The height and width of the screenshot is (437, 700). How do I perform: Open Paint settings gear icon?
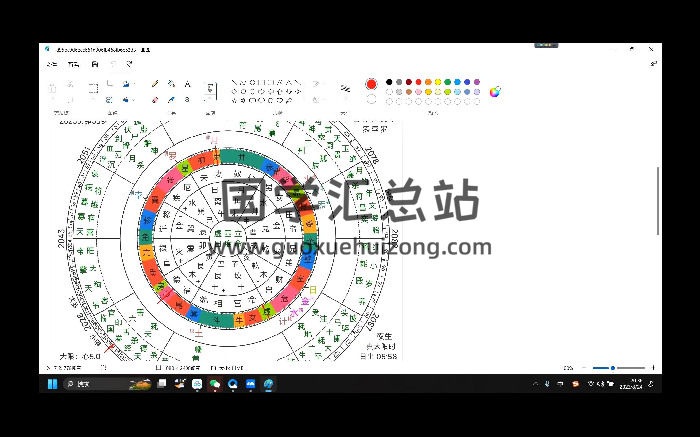click(x=653, y=64)
